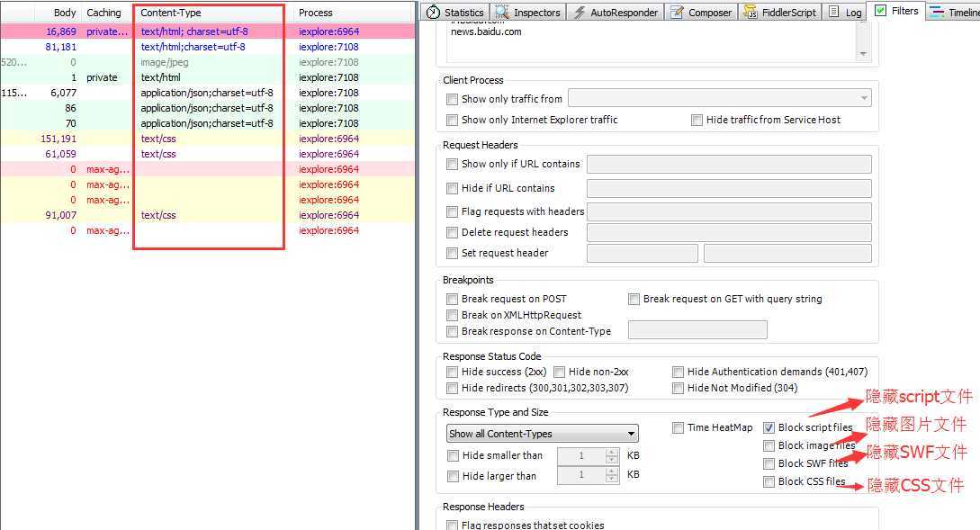
Task: Click the Break response Content-Type field
Action: pos(697,330)
